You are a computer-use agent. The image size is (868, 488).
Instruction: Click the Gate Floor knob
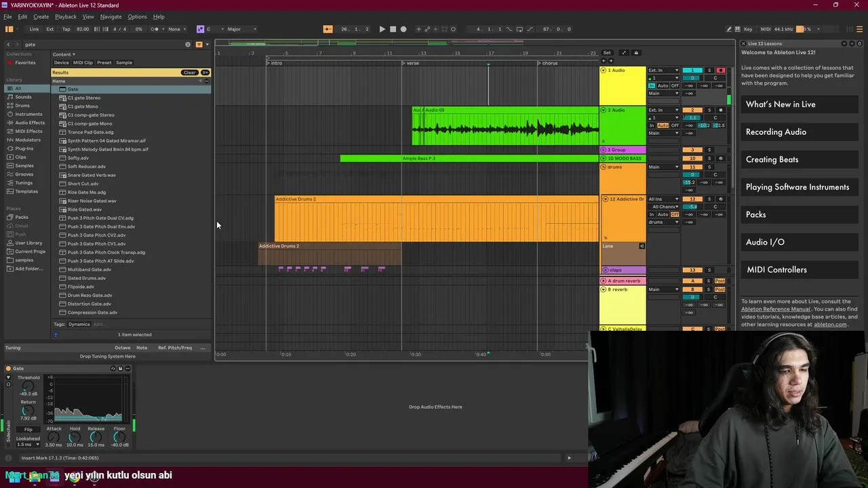pos(119,438)
